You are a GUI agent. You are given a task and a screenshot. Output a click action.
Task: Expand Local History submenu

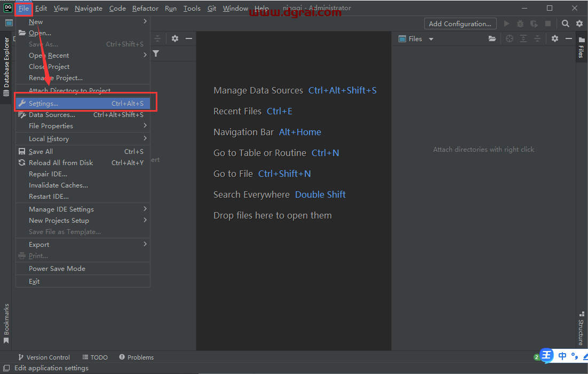83,138
